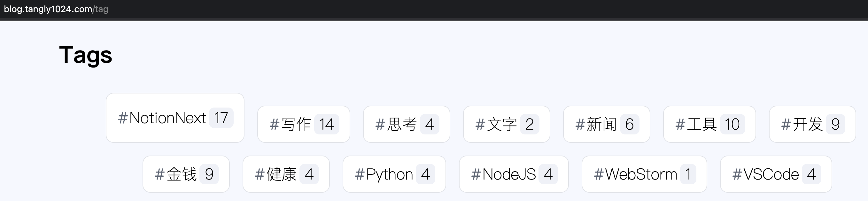Select the 金钱 tag
Screen dimensions: 868x201
click(186, 174)
